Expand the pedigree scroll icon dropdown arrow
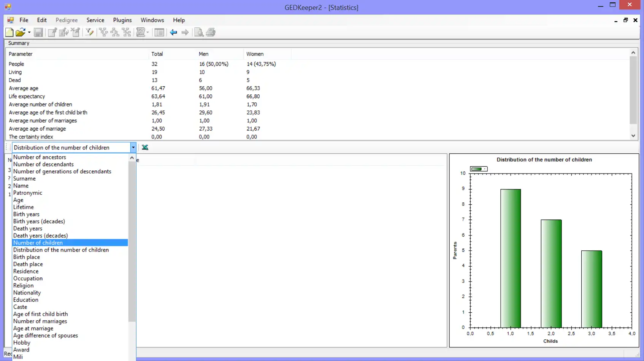Screen dimensions: 644x361 click(x=148, y=32)
